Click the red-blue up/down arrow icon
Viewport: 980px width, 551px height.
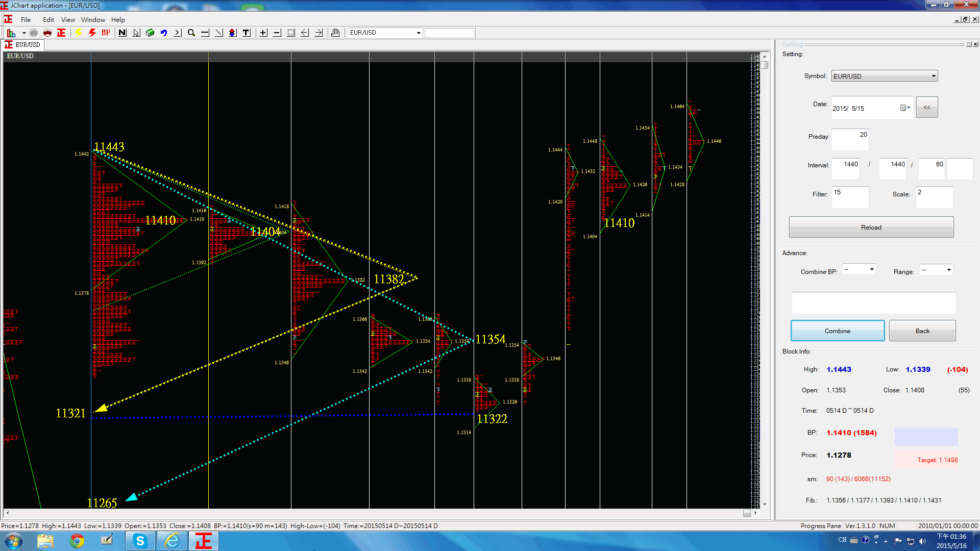[x=233, y=33]
